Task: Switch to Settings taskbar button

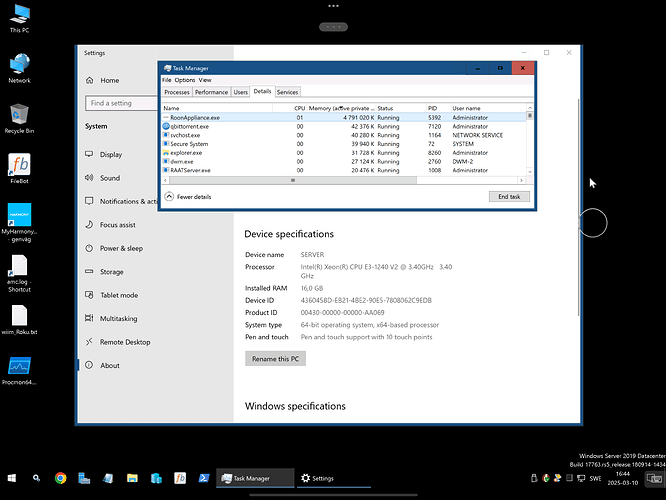Action: pyautogui.click(x=334, y=478)
